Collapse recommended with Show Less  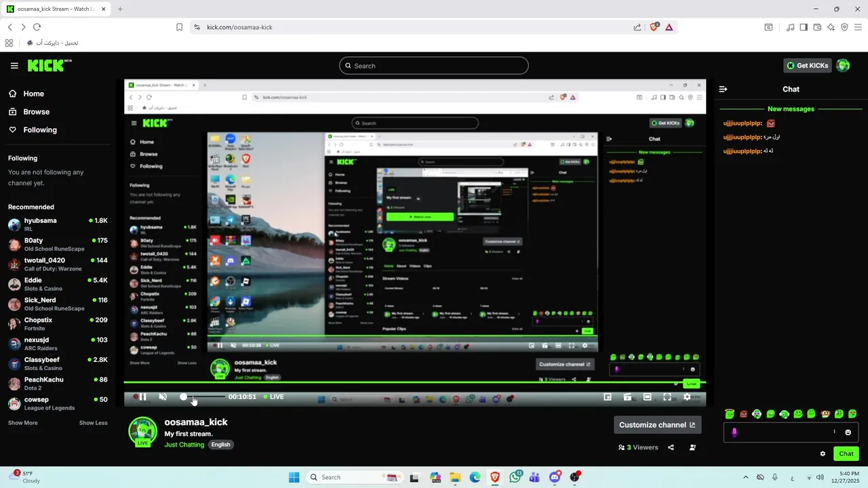coord(93,423)
